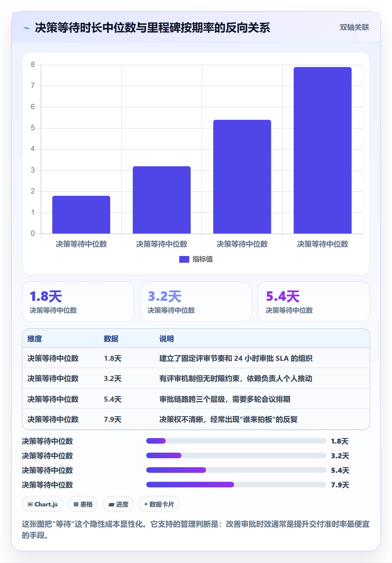
Task: Select the 5.4 value chart bar
Action: 242,177
